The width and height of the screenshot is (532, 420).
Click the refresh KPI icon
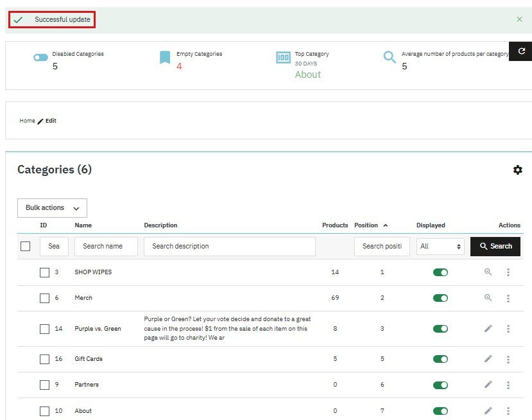(520, 51)
